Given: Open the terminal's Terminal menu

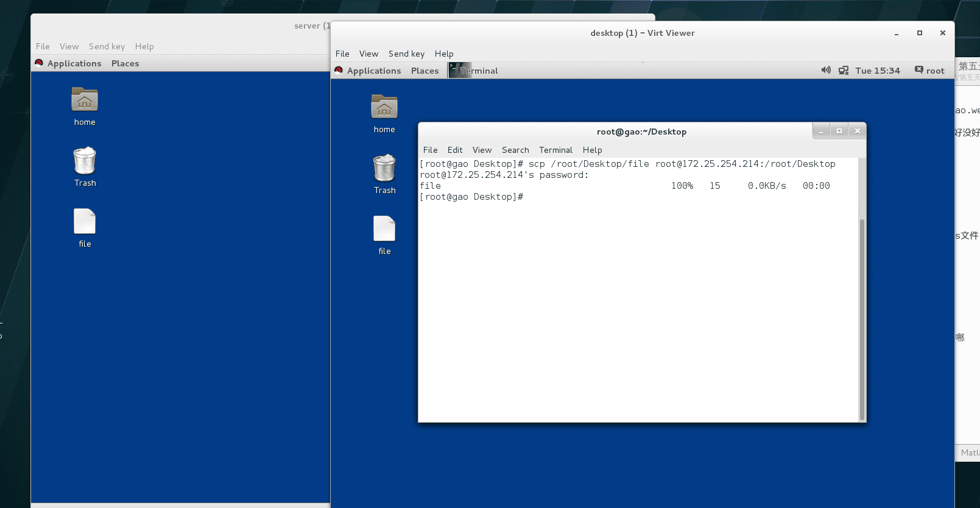Looking at the screenshot, I should tap(555, 150).
